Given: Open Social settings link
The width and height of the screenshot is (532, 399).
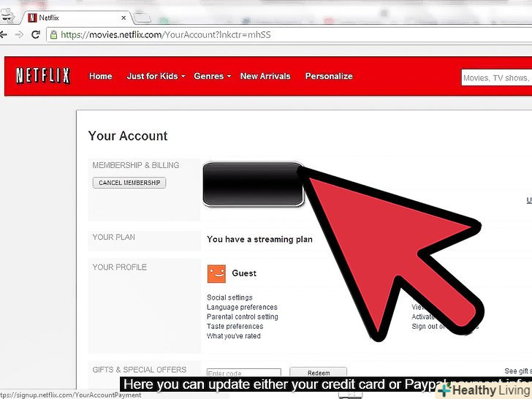Looking at the screenshot, I should pos(229,297).
